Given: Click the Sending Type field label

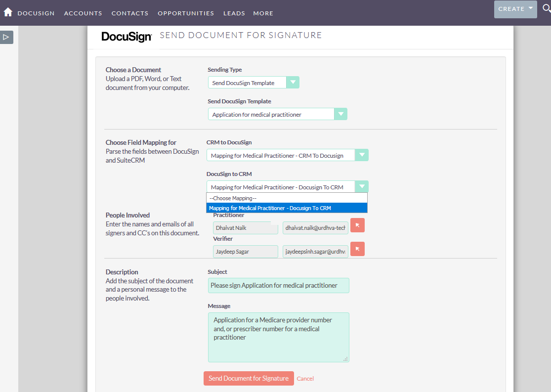Looking at the screenshot, I should pyautogui.click(x=224, y=70).
